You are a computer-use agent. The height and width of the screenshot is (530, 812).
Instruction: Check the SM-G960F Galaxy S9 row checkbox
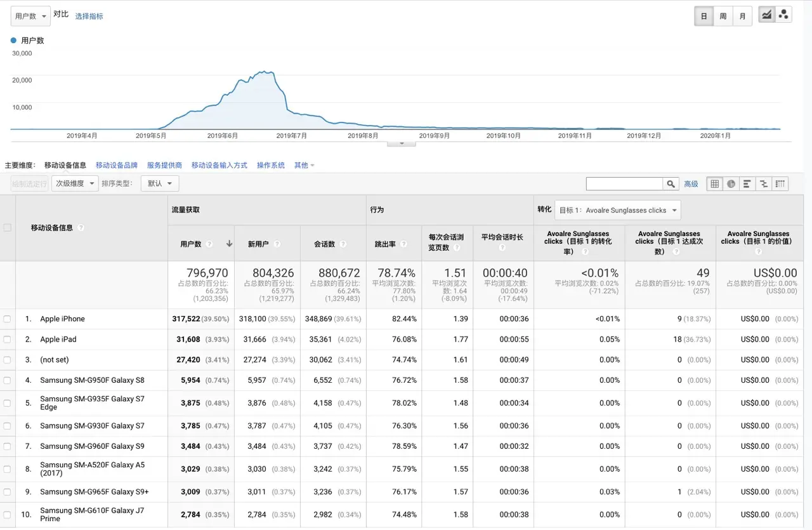tap(8, 446)
